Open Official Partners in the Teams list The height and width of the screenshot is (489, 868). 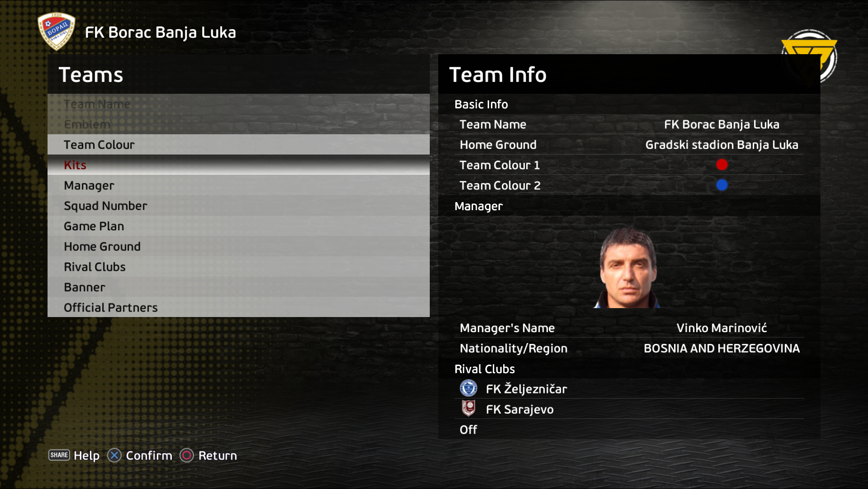click(x=239, y=307)
